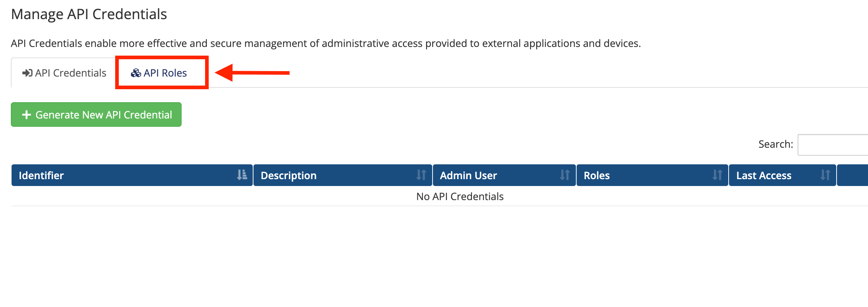The height and width of the screenshot is (307, 868).
Task: Select the 'No API Credentials' empty row text
Action: (x=460, y=196)
